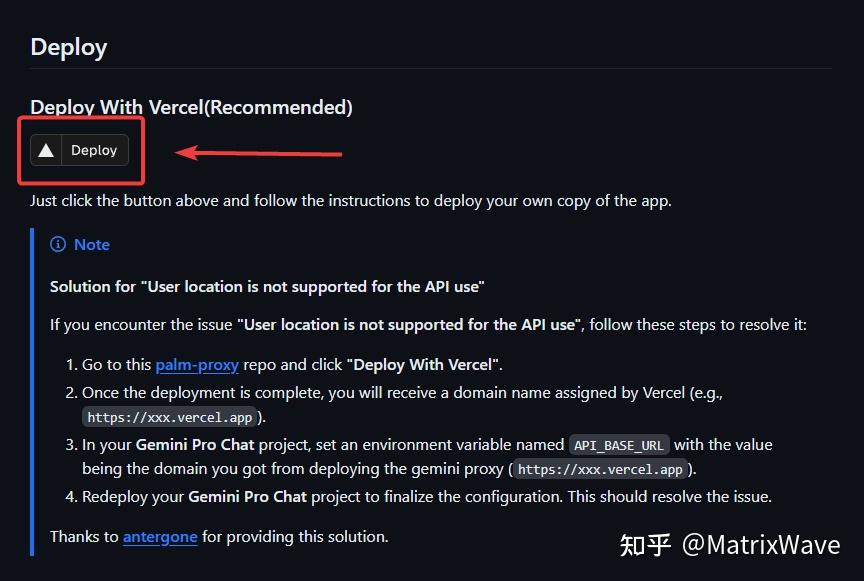Click bold Gemini Pro Chat in step 4
The height and width of the screenshot is (581, 864).
[247, 497]
